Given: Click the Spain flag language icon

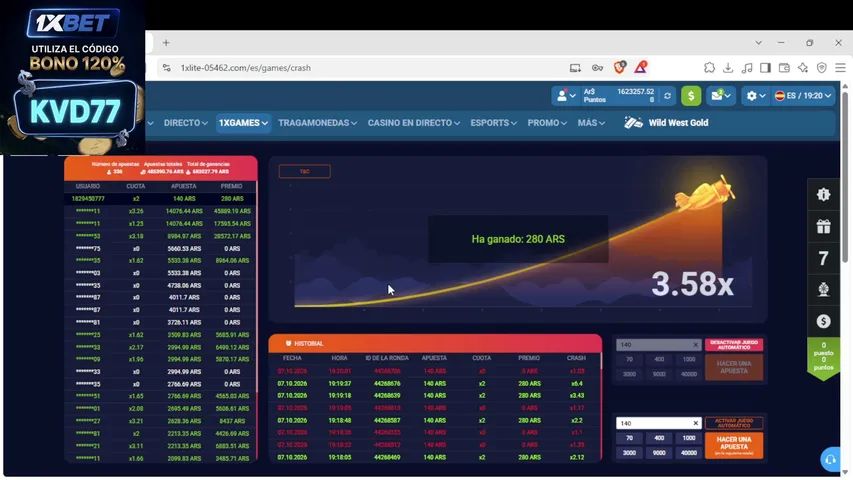Looking at the screenshot, I should click(780, 96).
